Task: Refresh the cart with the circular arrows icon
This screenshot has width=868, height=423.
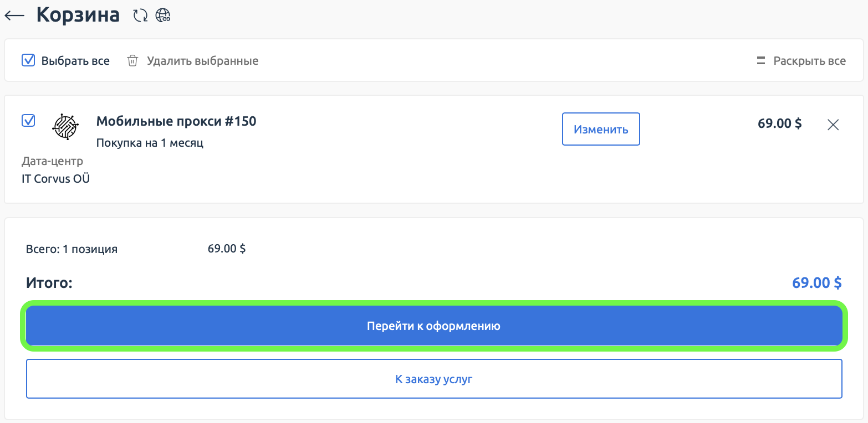Action: [141, 16]
